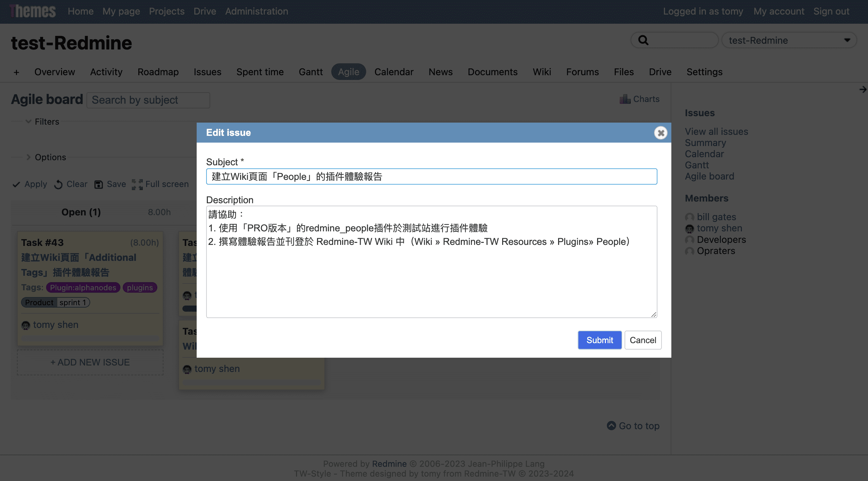Click the Full screen expand icon

coord(137,184)
